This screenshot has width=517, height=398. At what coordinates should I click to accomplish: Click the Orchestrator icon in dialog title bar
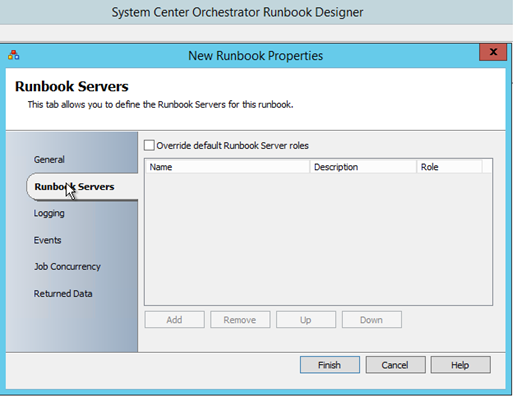coord(14,55)
